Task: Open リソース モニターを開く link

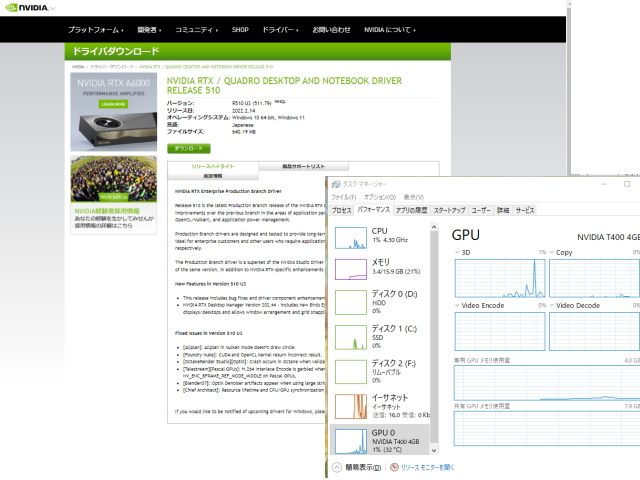Action: click(x=427, y=467)
